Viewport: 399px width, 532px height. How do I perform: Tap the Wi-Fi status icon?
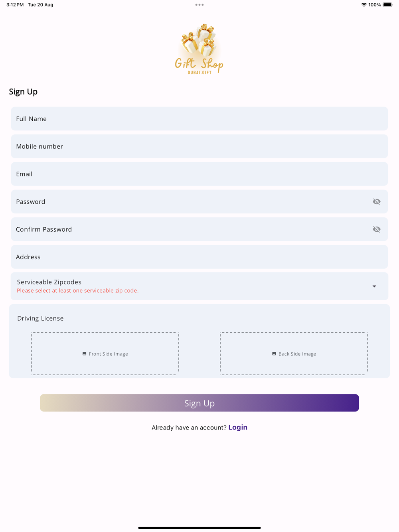point(364,5)
